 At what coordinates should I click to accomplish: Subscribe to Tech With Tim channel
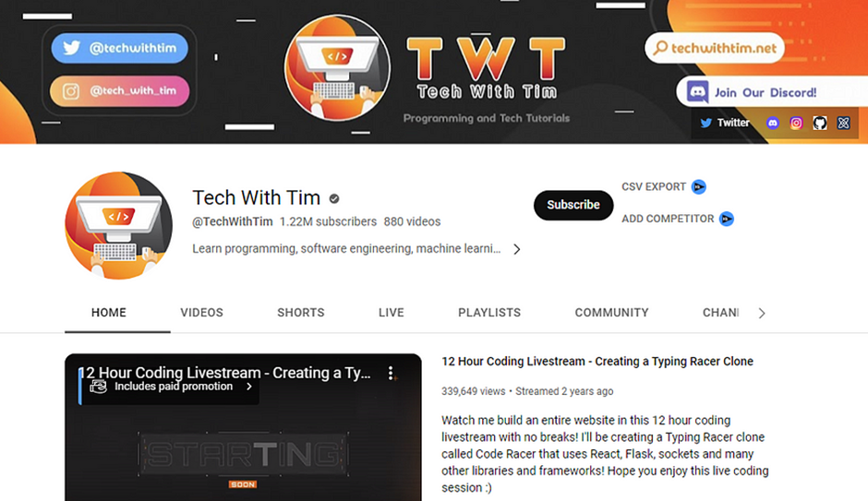[x=573, y=205]
